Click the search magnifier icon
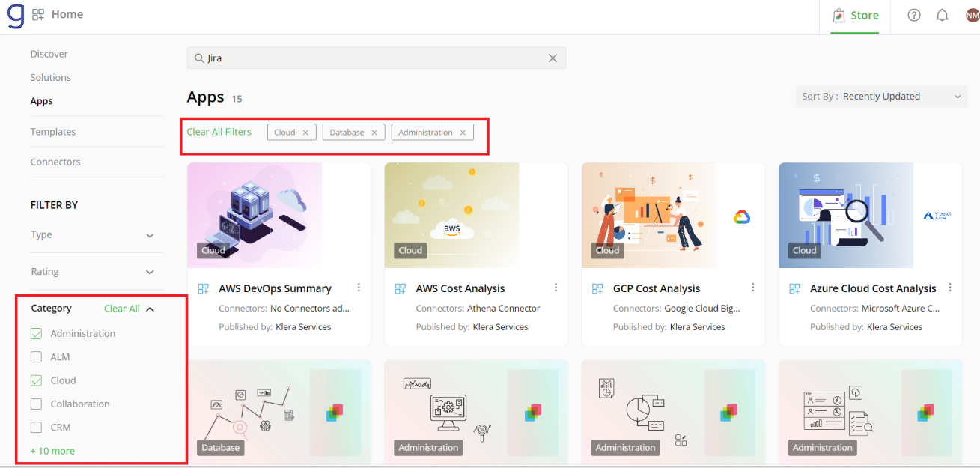Screen dimensions: 980x468 199,58
